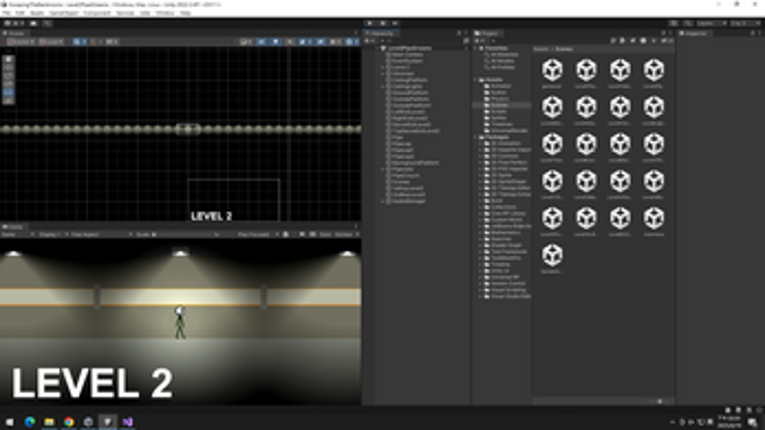The height and width of the screenshot is (430, 765).
Task: Open Visual Studio from the taskbar
Action: click(127, 422)
